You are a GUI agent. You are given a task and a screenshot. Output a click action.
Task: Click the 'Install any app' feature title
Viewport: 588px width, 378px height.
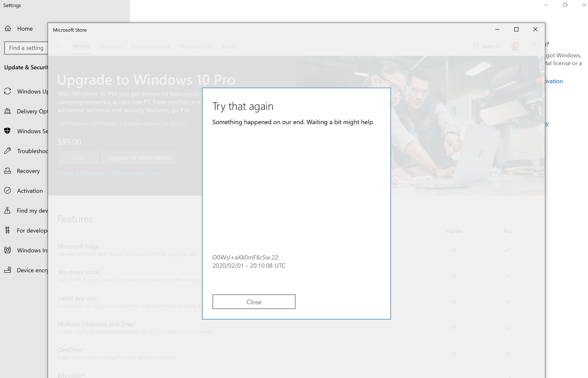pyautogui.click(x=77, y=298)
